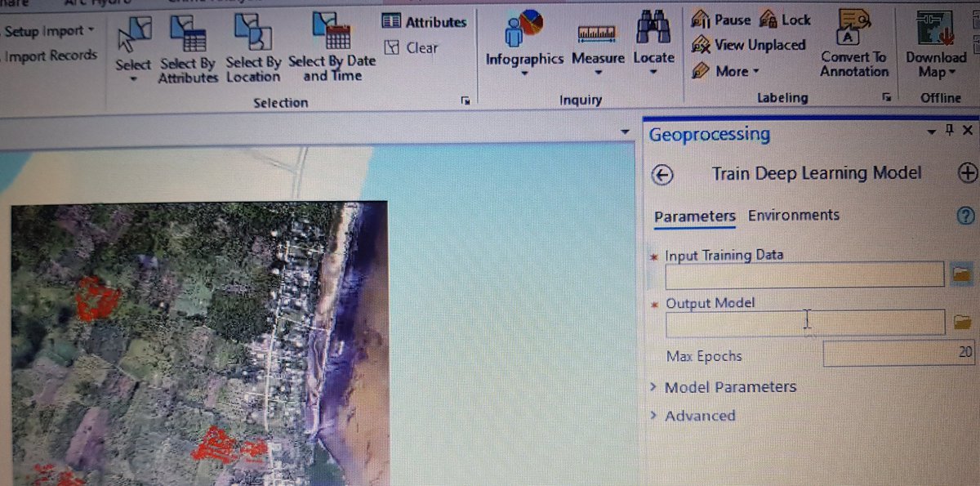
Task: Switch to the Environments tab
Action: click(x=793, y=215)
